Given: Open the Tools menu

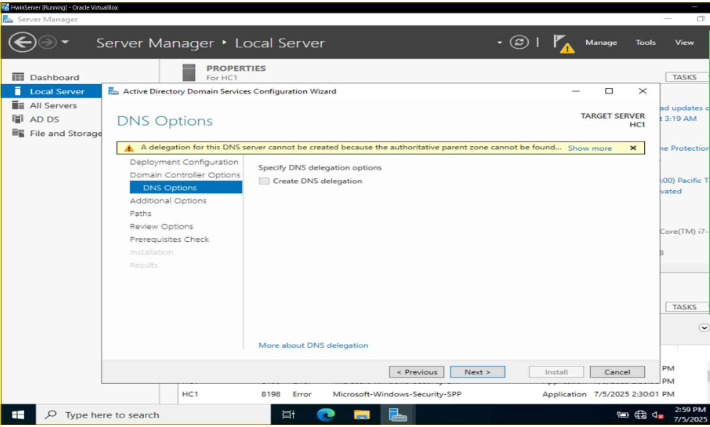Looking at the screenshot, I should pyautogui.click(x=645, y=43).
